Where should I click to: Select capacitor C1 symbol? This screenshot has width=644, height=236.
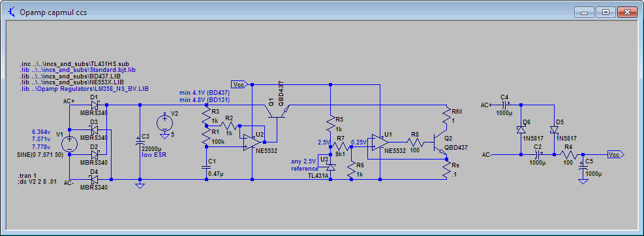pyautogui.click(x=206, y=167)
